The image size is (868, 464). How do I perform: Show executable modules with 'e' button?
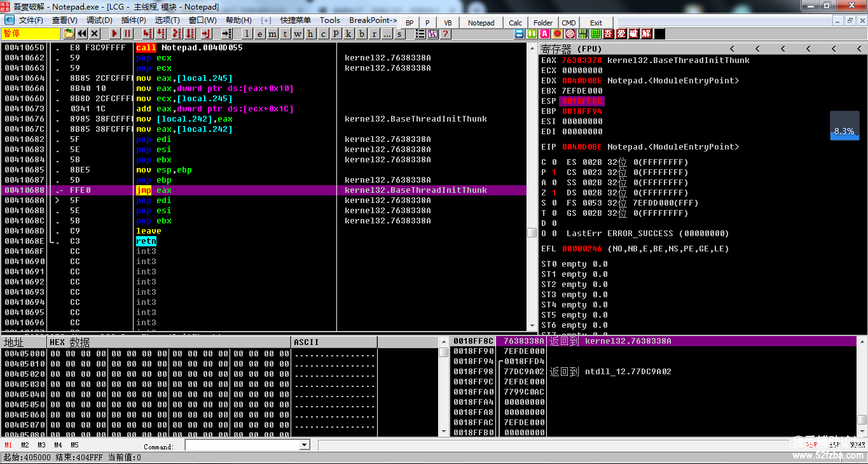(259, 34)
